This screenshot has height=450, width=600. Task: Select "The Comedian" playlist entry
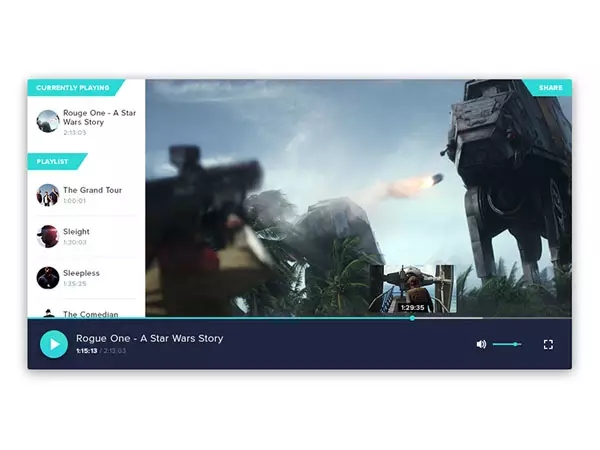click(x=90, y=314)
